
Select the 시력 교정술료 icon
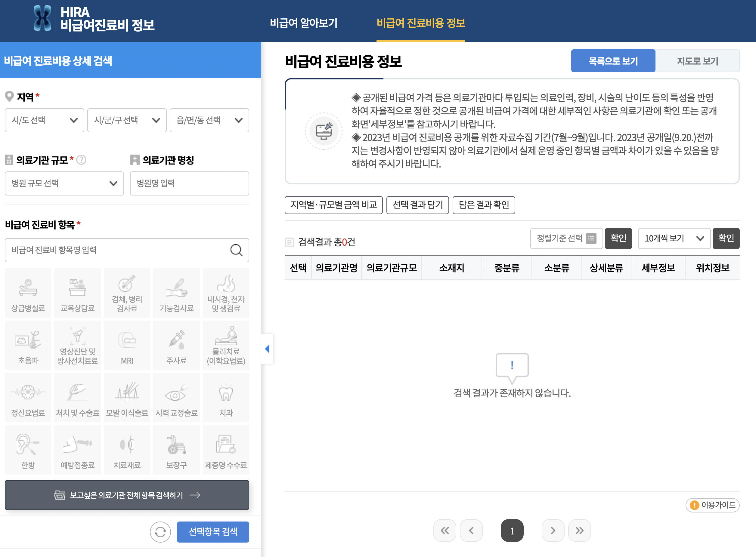click(x=176, y=397)
